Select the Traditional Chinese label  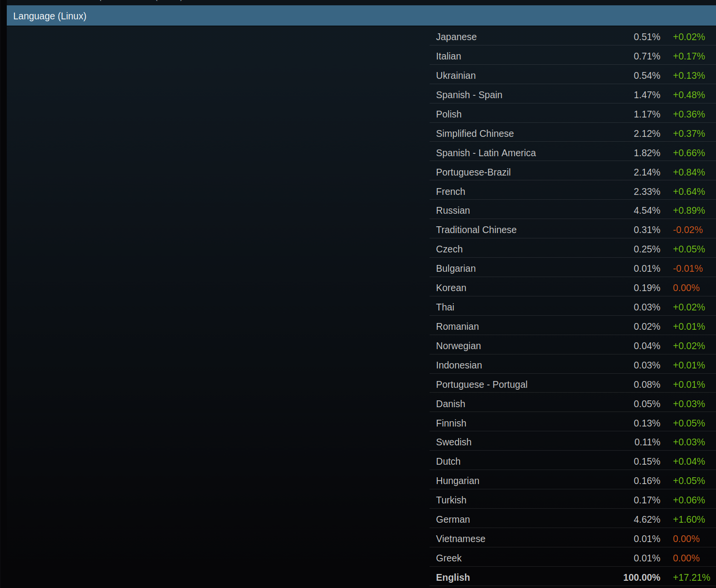click(477, 230)
